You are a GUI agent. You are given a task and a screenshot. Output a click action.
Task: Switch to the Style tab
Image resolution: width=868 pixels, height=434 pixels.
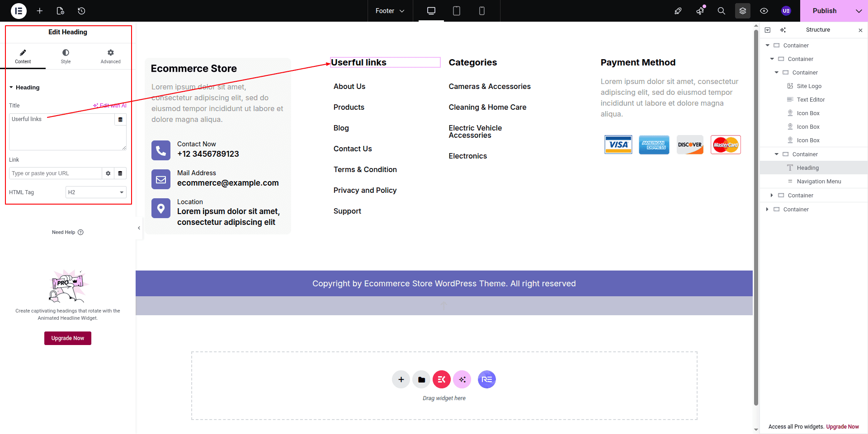pyautogui.click(x=66, y=56)
